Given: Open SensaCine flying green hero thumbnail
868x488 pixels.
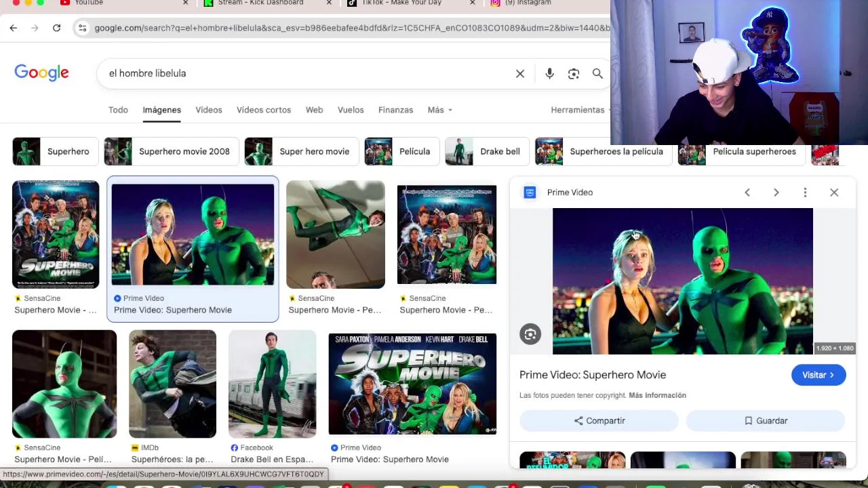Looking at the screenshot, I should coord(336,235).
